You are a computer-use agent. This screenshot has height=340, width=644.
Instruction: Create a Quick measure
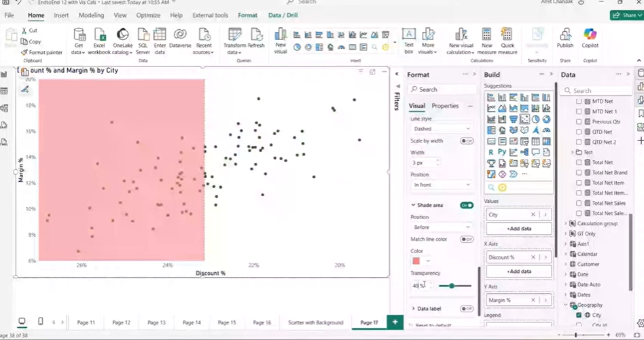pyautogui.click(x=507, y=41)
